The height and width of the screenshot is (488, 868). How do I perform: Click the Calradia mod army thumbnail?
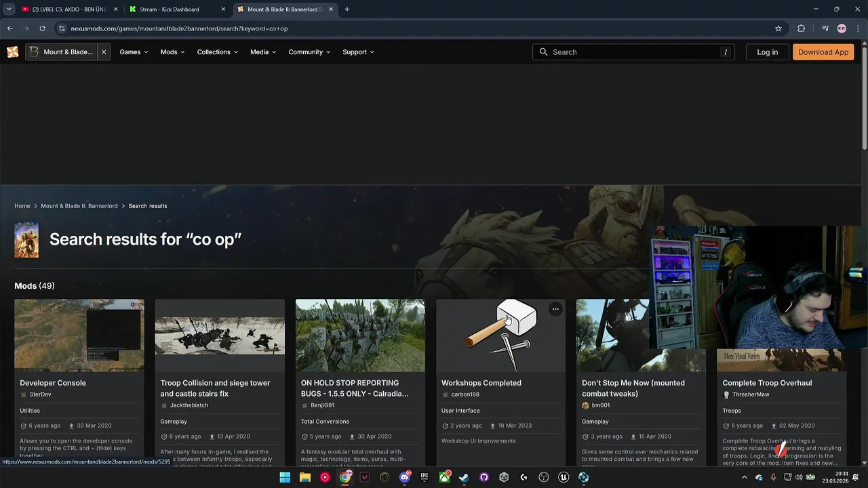point(360,335)
